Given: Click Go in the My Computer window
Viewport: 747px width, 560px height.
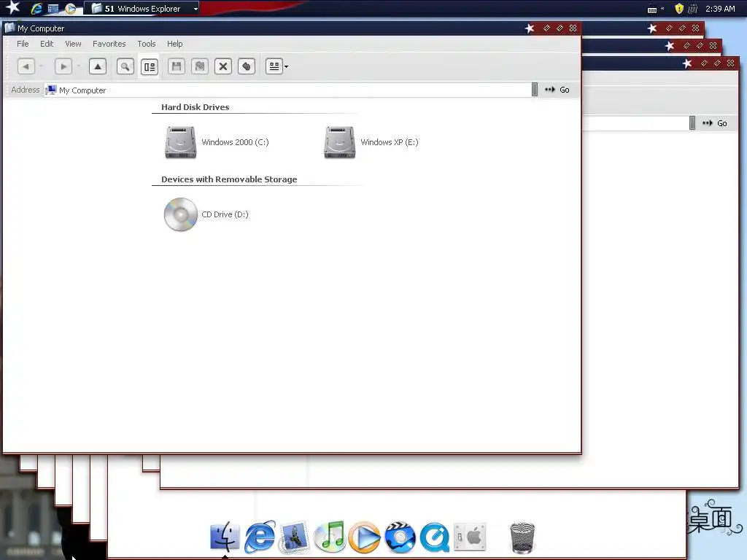Looking at the screenshot, I should [x=557, y=90].
